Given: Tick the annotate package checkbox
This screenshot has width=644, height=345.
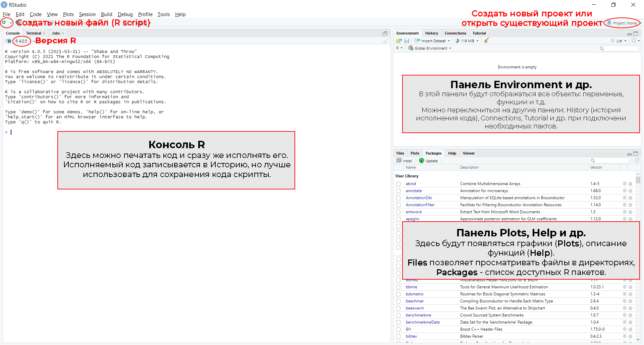Looking at the screenshot, I should click(x=398, y=191).
